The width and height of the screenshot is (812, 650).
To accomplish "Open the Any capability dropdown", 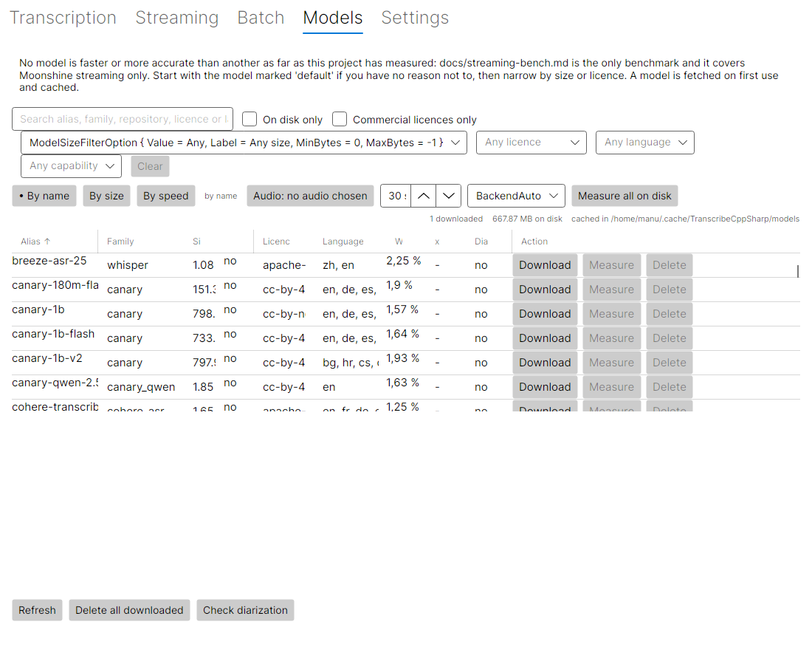I will pyautogui.click(x=72, y=166).
